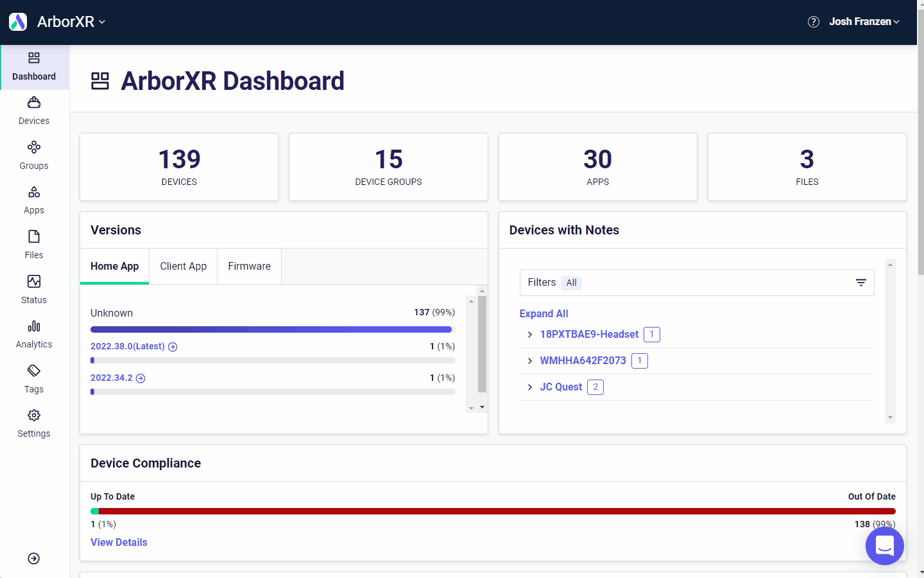Screen dimensions: 924x578
Task: Click note count badge on WMHHA642F2073
Action: click(x=640, y=361)
